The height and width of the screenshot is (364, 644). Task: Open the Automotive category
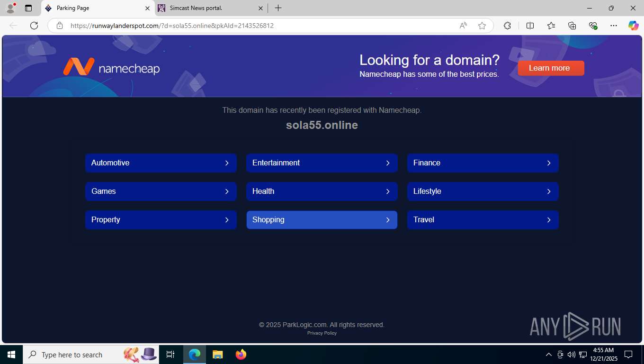click(x=161, y=163)
